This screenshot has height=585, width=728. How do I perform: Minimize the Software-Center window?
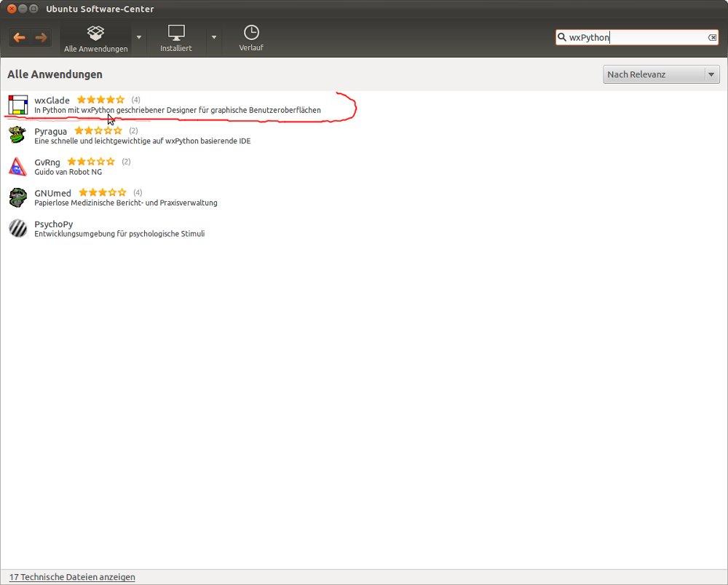coord(23,9)
